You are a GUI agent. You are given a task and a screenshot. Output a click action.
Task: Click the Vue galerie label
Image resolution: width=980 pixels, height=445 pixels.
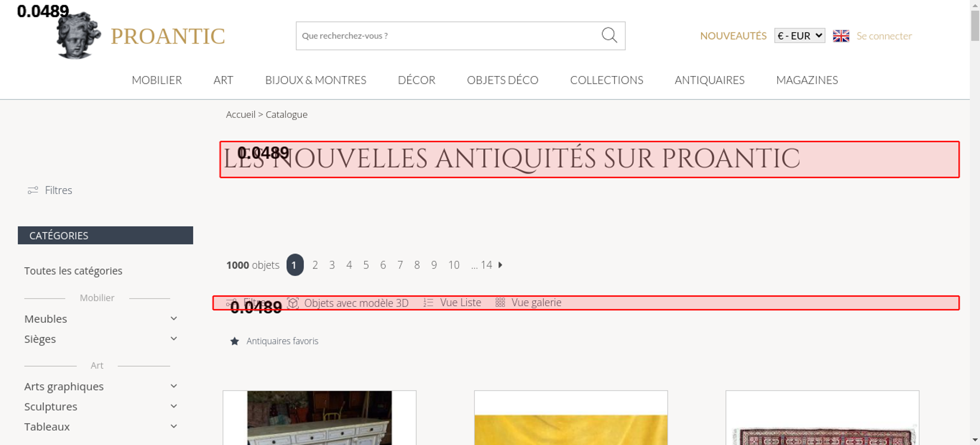click(537, 302)
